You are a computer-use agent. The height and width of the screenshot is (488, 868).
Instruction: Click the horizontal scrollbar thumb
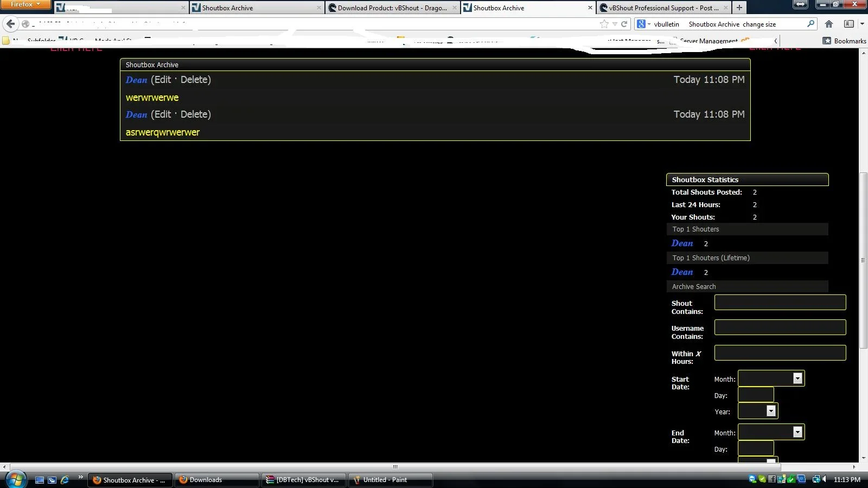click(395, 467)
